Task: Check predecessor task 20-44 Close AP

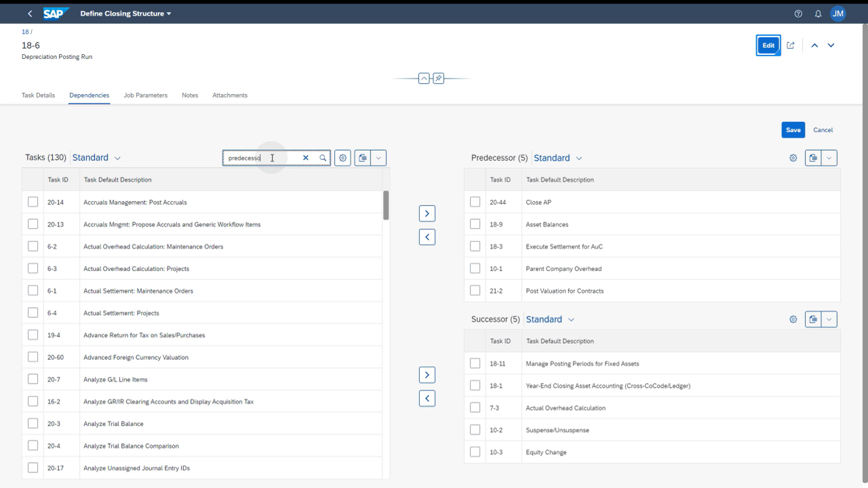Action: pos(475,201)
